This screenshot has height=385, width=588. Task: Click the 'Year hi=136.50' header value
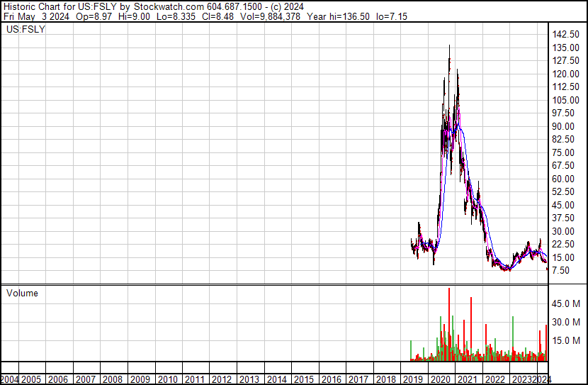pyautogui.click(x=338, y=16)
